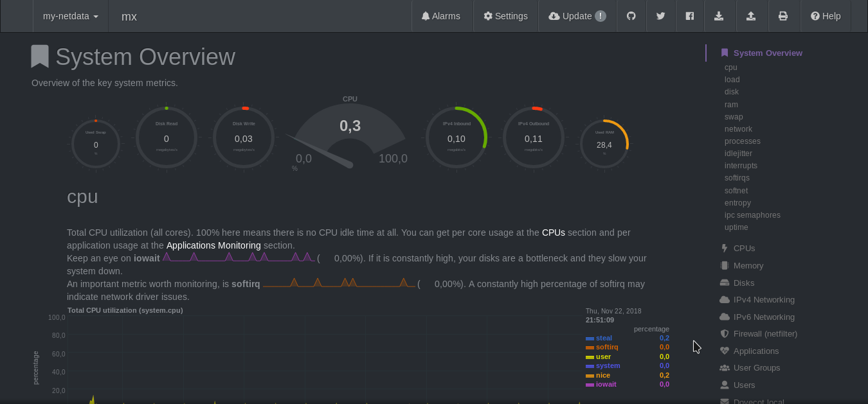The width and height of the screenshot is (868, 404).
Task: Toggle the softirq dimension in chart legend
Action: click(607, 347)
